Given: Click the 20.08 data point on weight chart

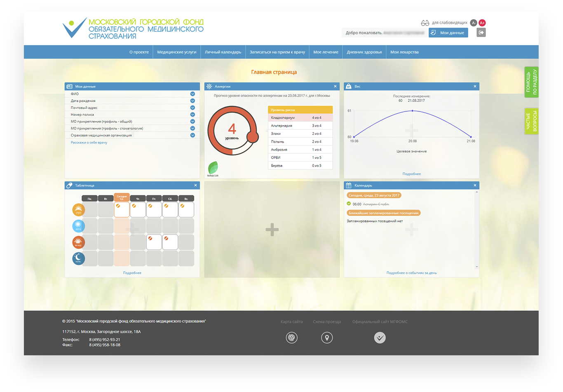Looking at the screenshot, I should coord(413,111).
